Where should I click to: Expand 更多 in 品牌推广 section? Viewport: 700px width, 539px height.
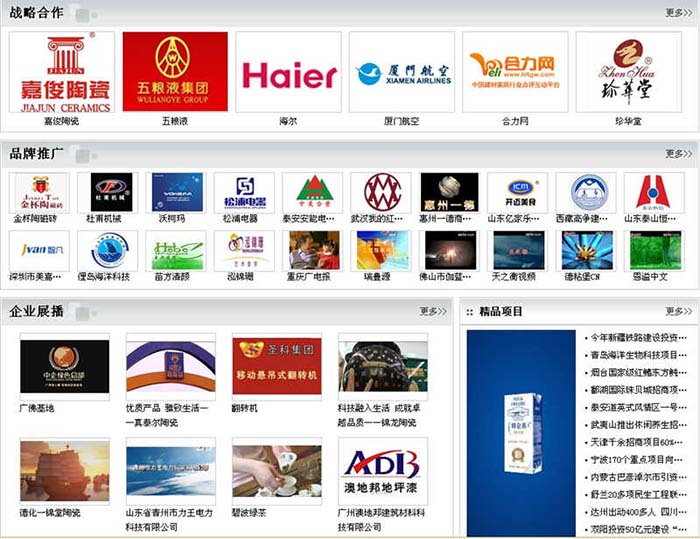[x=678, y=153]
